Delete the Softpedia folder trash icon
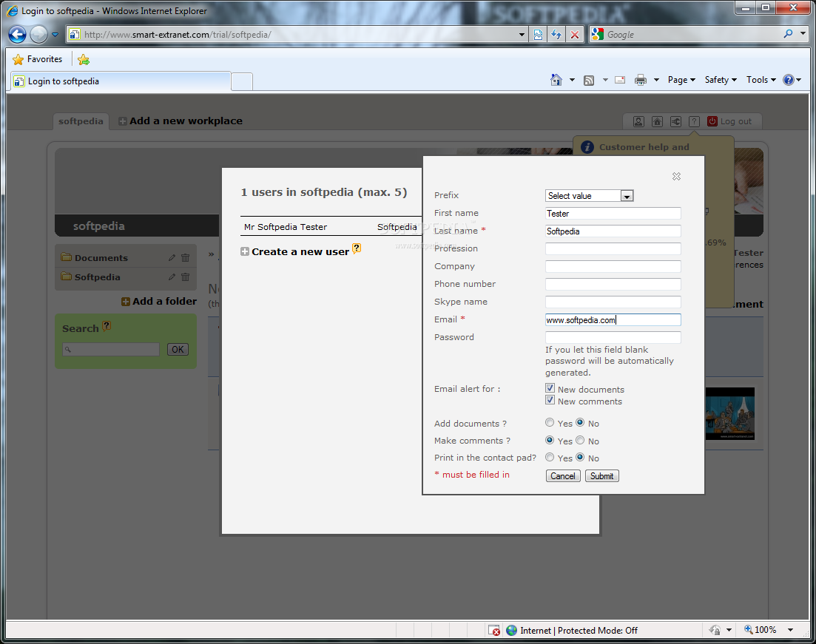Image resolution: width=816 pixels, height=644 pixels. (x=185, y=277)
